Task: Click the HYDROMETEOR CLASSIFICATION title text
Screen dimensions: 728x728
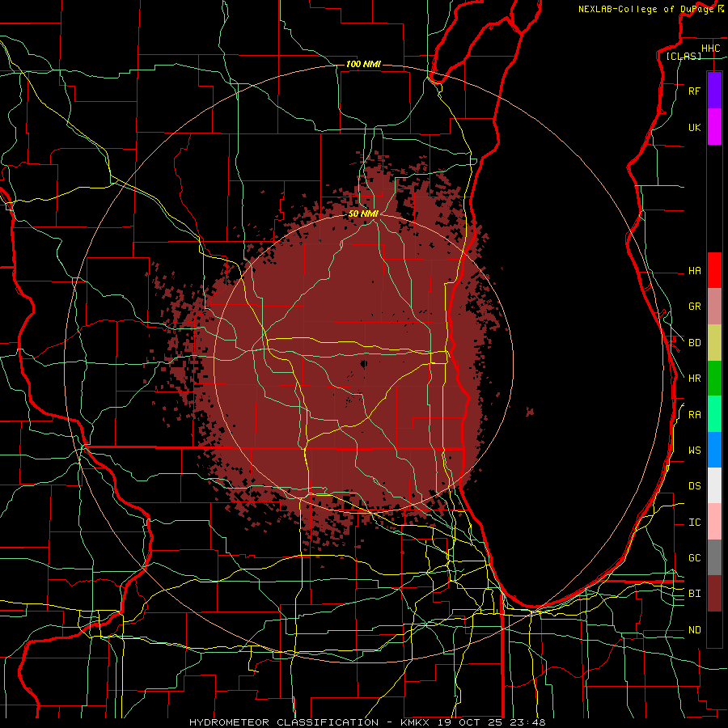Action: [284, 722]
